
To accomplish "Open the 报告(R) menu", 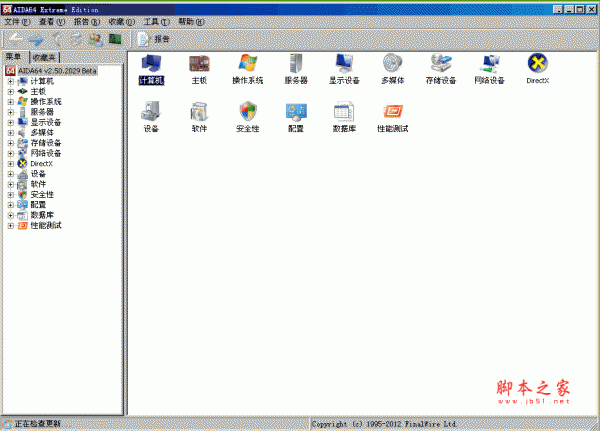I will tap(87, 22).
